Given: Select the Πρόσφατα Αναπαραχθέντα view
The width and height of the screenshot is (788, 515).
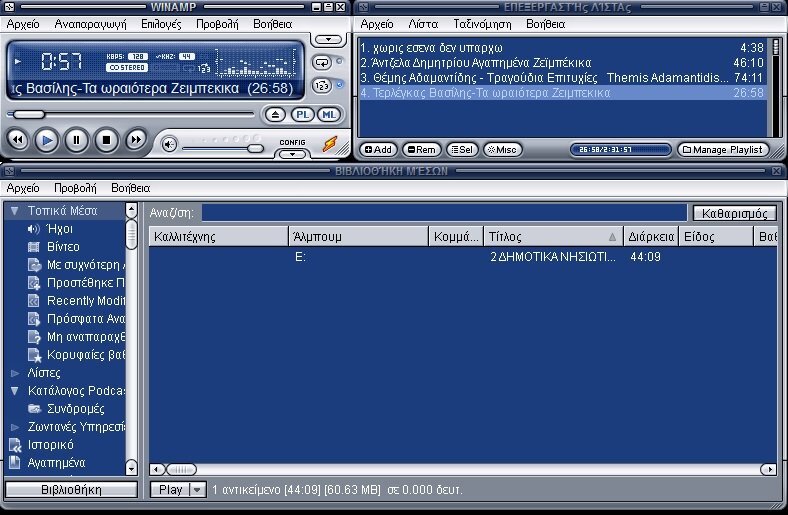Looking at the screenshot, I should tap(75, 319).
